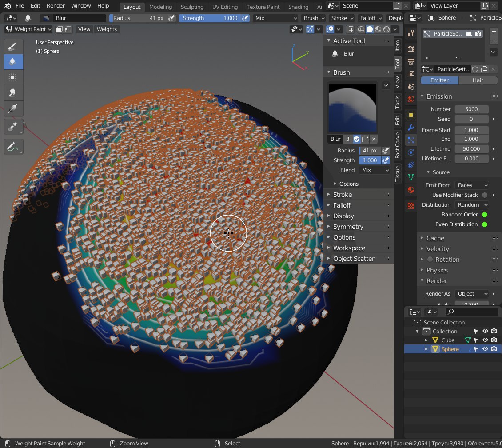
Task: Select the Draw weight paint brush tool
Action: tap(12, 47)
